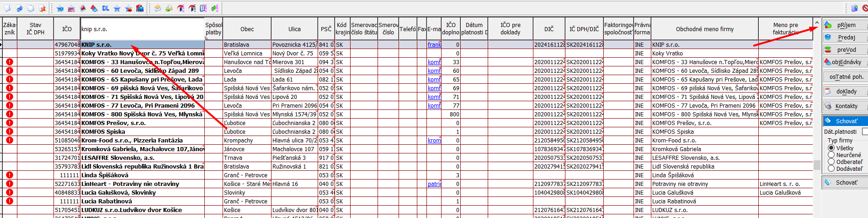
Task: Click the delete record icon with red X
Action: (x=43, y=8)
